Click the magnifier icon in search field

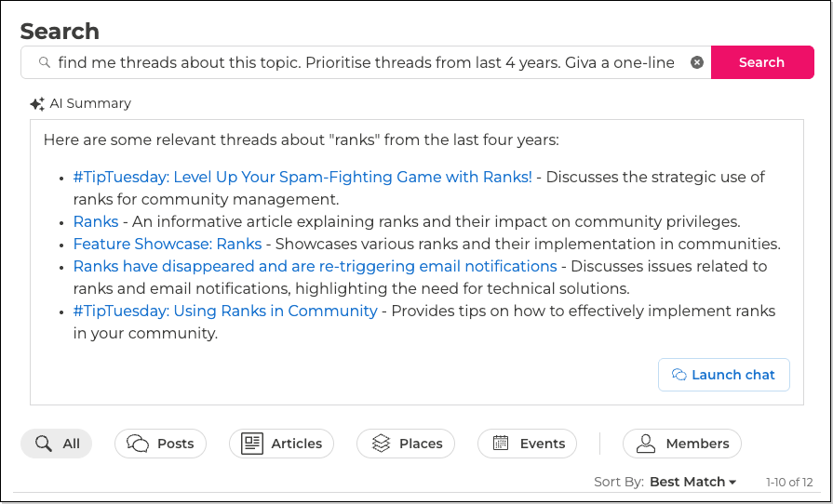click(44, 63)
